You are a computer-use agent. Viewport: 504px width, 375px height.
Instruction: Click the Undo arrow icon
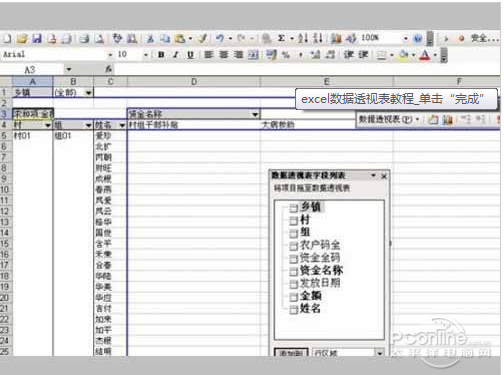(x=220, y=39)
